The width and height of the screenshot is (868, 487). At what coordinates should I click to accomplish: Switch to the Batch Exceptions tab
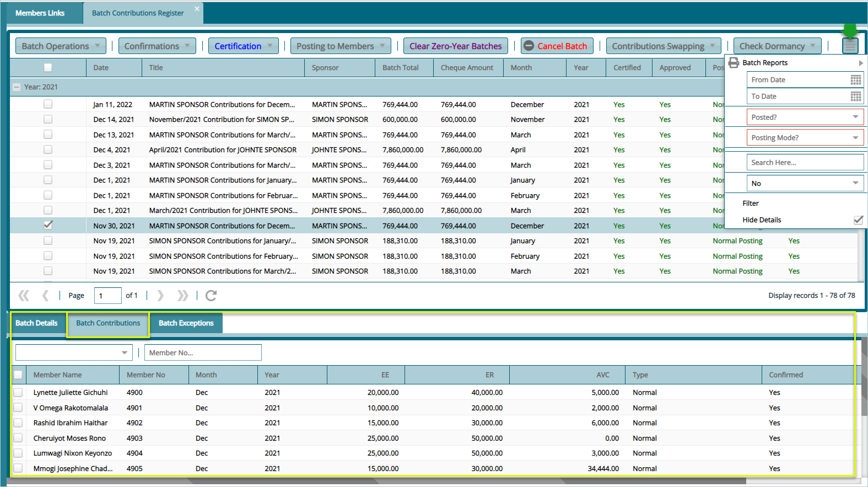(x=186, y=323)
